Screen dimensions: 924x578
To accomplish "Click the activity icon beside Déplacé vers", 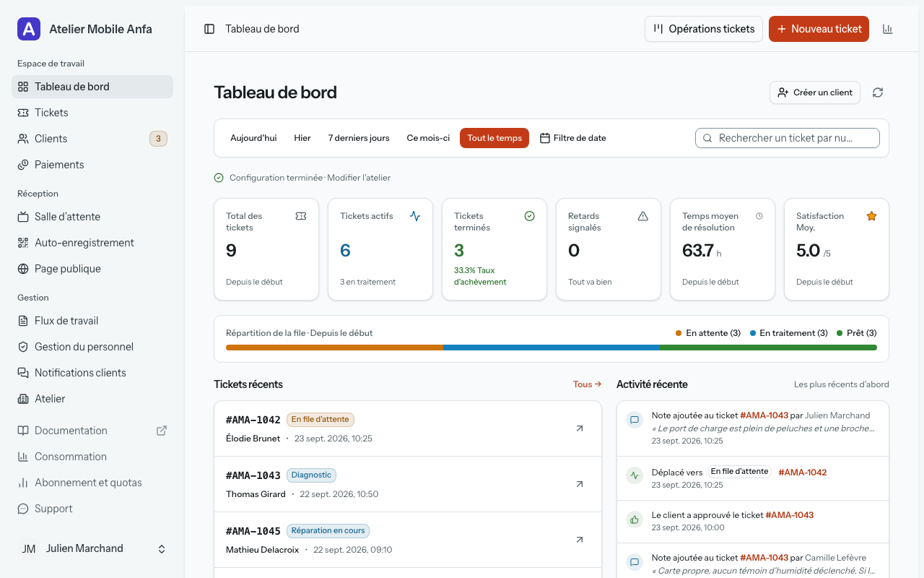I will pos(635,475).
